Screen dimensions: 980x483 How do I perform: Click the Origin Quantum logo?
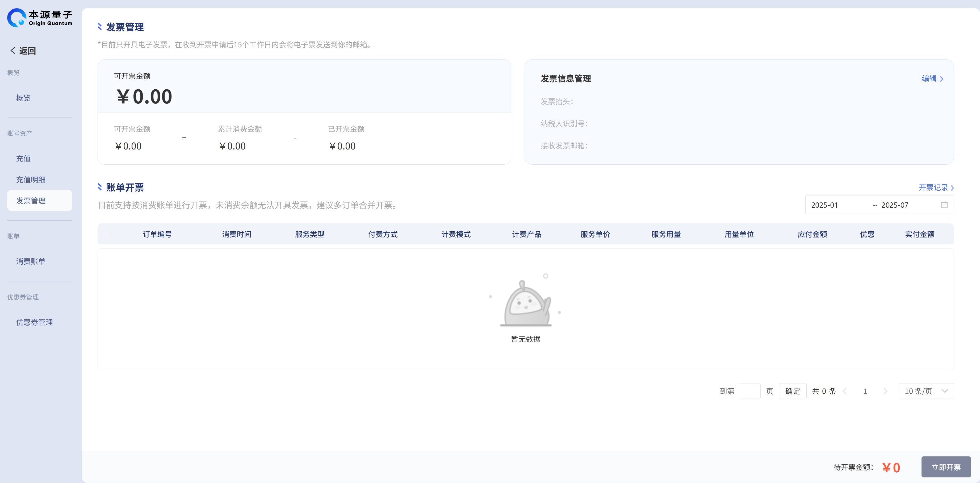(x=40, y=18)
